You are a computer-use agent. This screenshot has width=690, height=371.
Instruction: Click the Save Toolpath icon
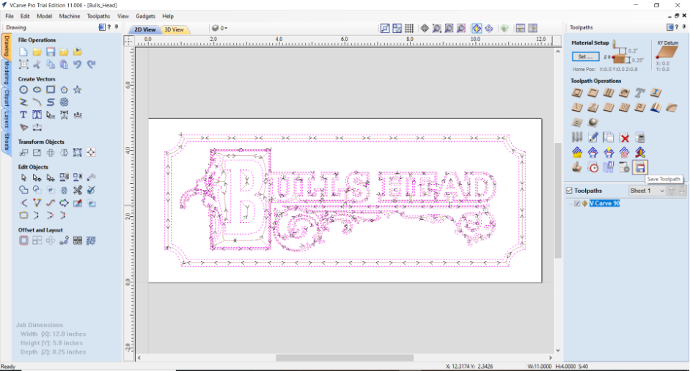coord(640,167)
